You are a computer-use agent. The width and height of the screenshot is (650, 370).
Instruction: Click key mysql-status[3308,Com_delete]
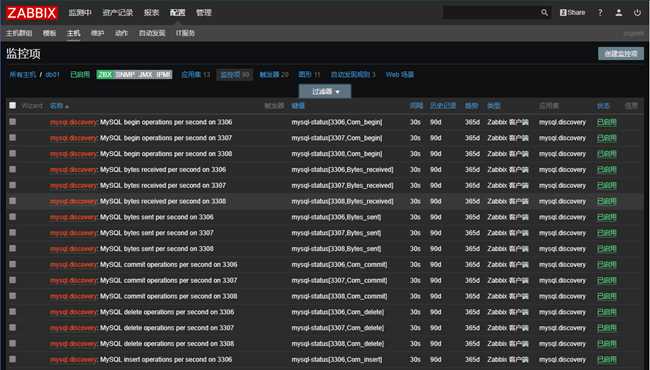tap(338, 344)
